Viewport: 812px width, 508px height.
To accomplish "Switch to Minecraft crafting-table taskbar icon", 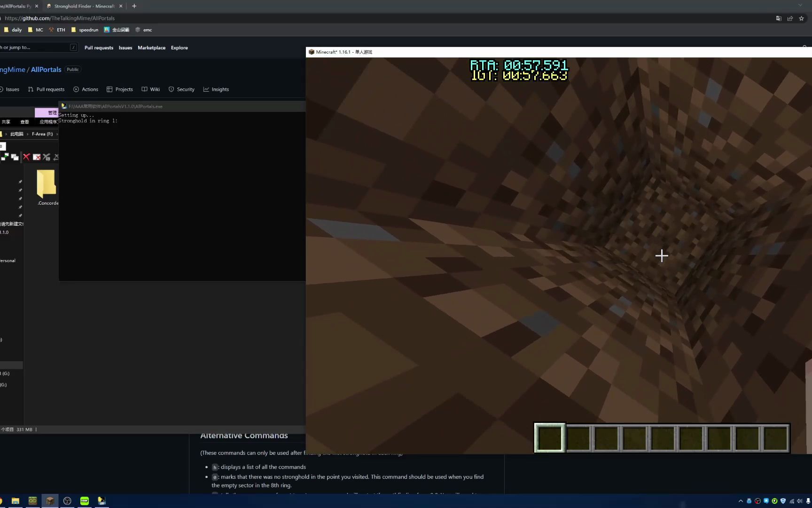I will pyautogui.click(x=50, y=501).
